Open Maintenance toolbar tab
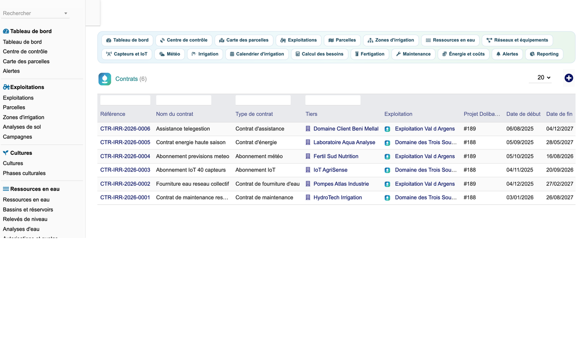The image size is (588, 364). [x=414, y=54]
